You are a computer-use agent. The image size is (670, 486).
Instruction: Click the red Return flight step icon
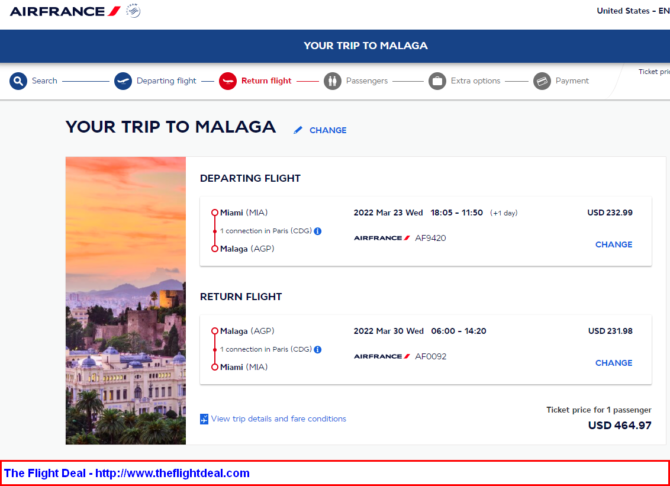[228, 81]
